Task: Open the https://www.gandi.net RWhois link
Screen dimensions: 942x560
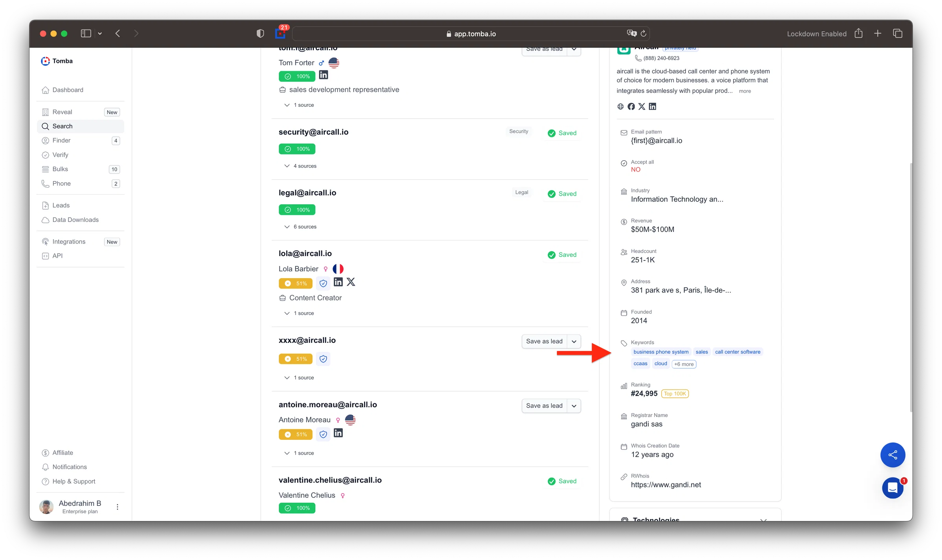Action: [666, 485]
